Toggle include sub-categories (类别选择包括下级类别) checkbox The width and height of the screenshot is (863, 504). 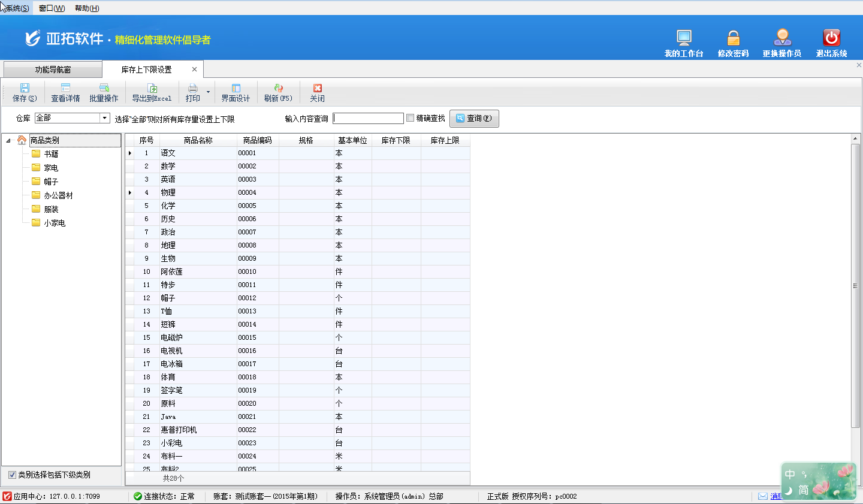pos(12,475)
